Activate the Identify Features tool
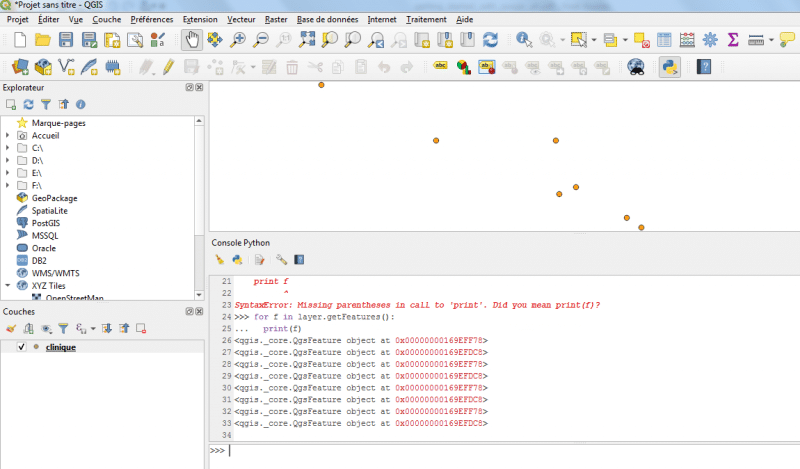The width and height of the screenshot is (800, 469). tap(523, 40)
